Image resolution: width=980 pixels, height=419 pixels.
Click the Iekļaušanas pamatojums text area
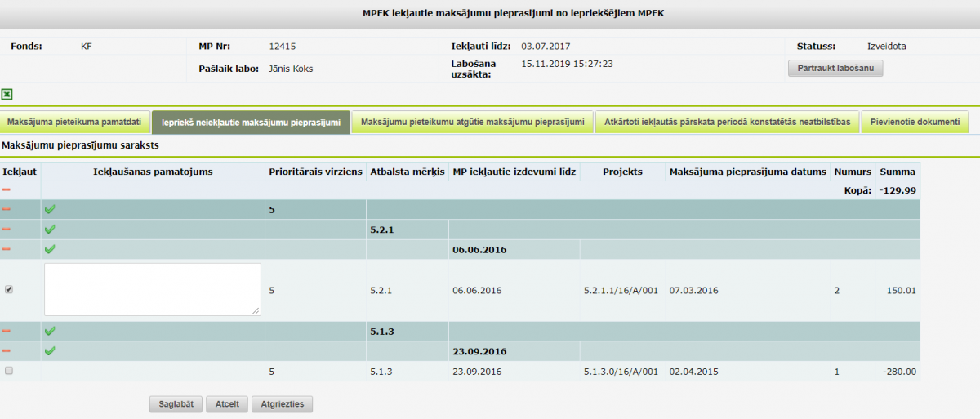153,289
